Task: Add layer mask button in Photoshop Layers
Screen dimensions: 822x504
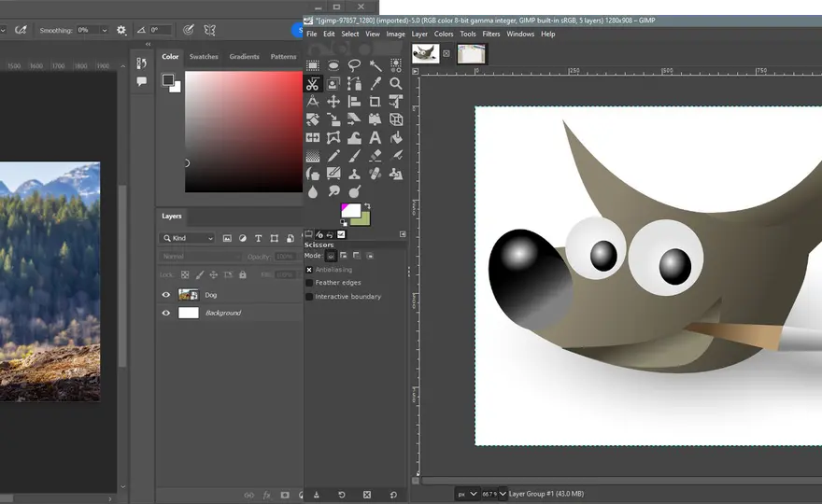Action: (285, 495)
